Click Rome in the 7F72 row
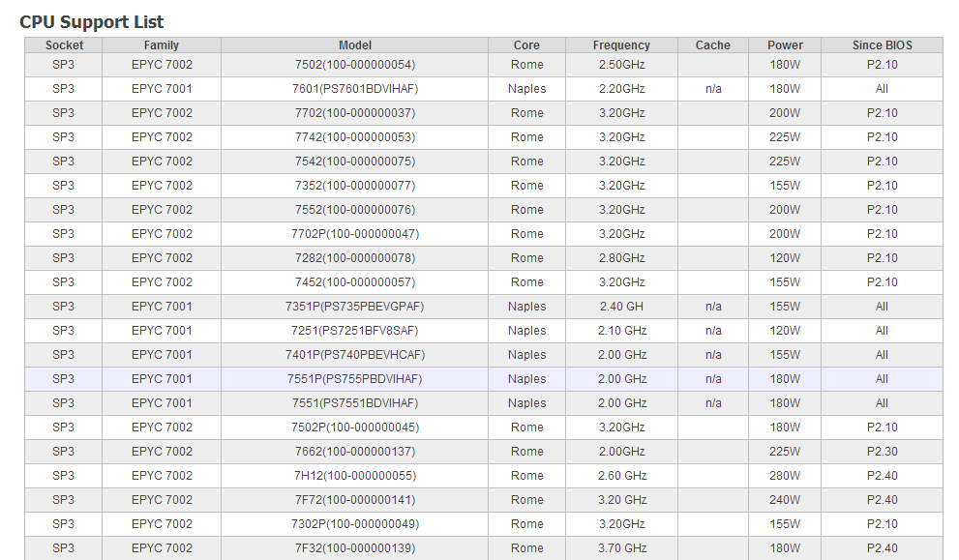Viewport: 959px width, 560px height. [526, 499]
